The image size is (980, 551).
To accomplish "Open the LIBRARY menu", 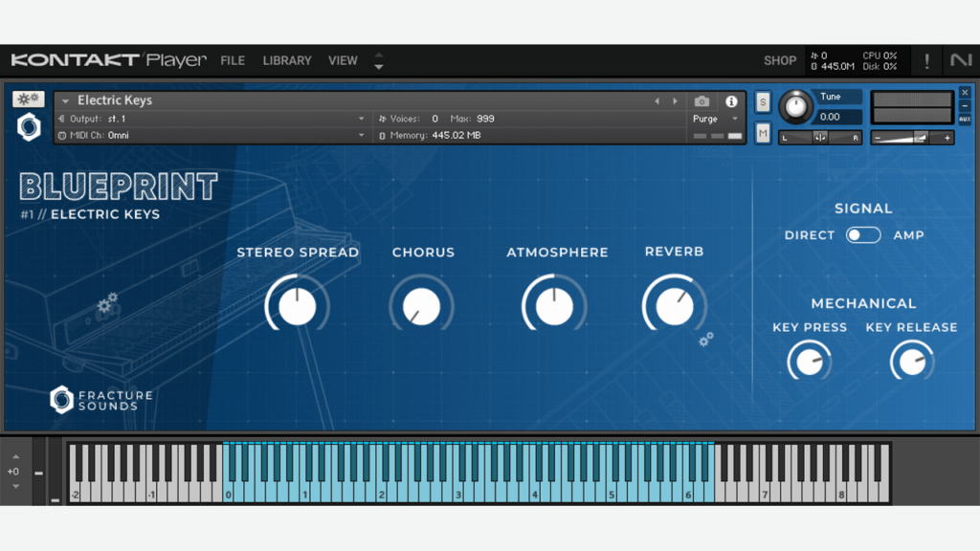I will (287, 60).
